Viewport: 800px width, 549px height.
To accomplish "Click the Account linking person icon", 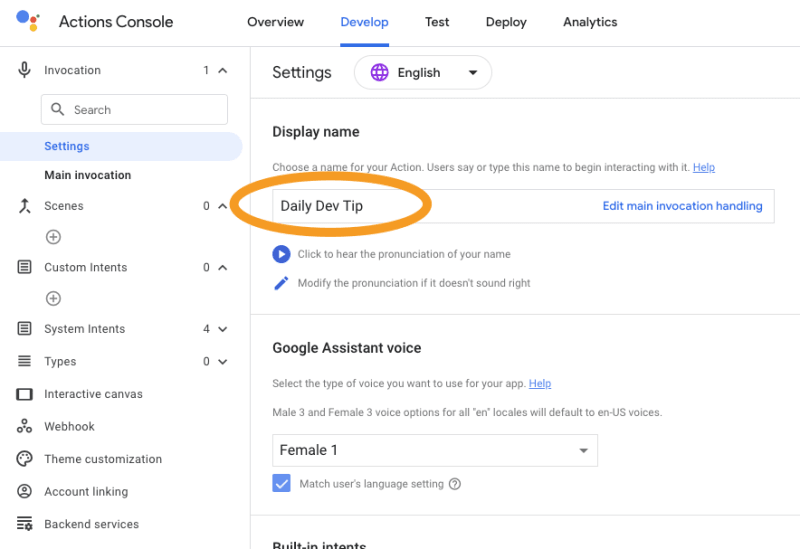I will [x=24, y=491].
